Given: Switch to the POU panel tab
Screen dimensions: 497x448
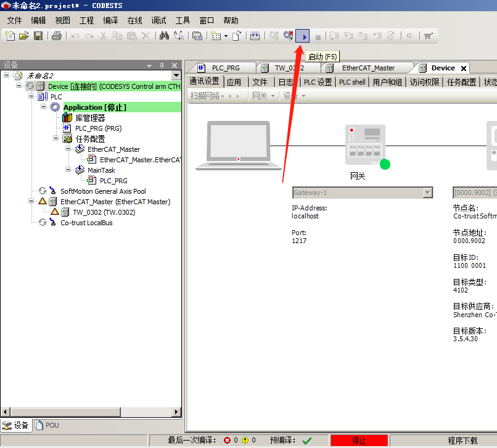Looking at the screenshot, I should pyautogui.click(x=47, y=425).
